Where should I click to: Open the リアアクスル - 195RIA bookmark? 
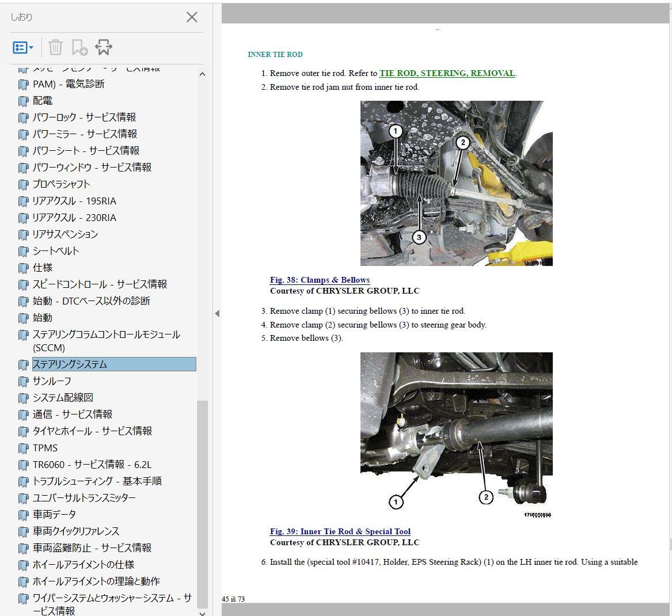(74, 201)
